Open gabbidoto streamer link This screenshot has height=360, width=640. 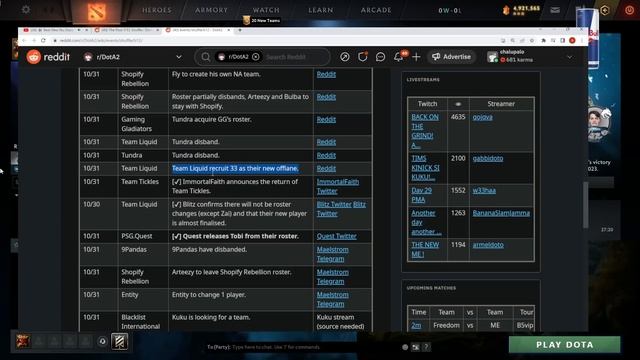(488, 158)
